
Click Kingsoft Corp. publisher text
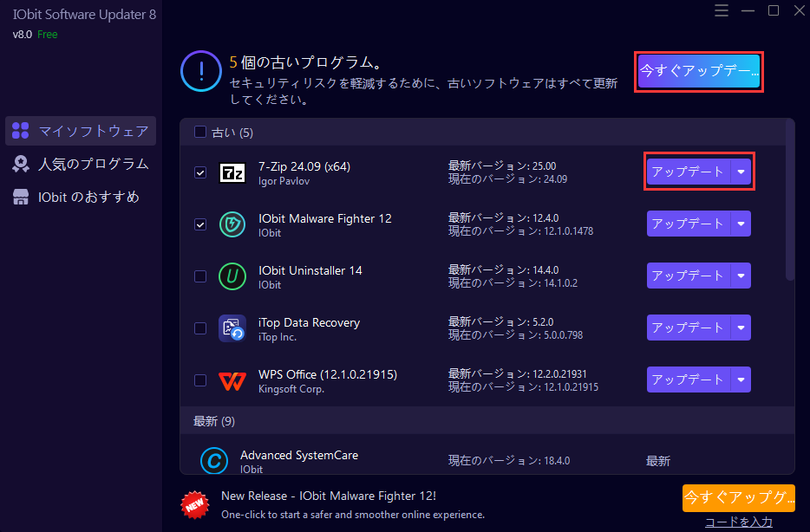click(291, 389)
